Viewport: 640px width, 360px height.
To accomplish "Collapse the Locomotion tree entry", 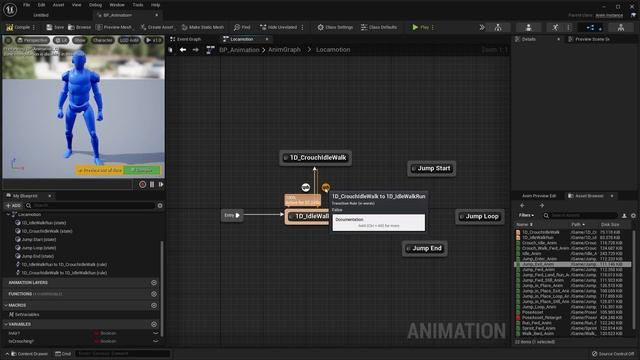I will (8, 214).
